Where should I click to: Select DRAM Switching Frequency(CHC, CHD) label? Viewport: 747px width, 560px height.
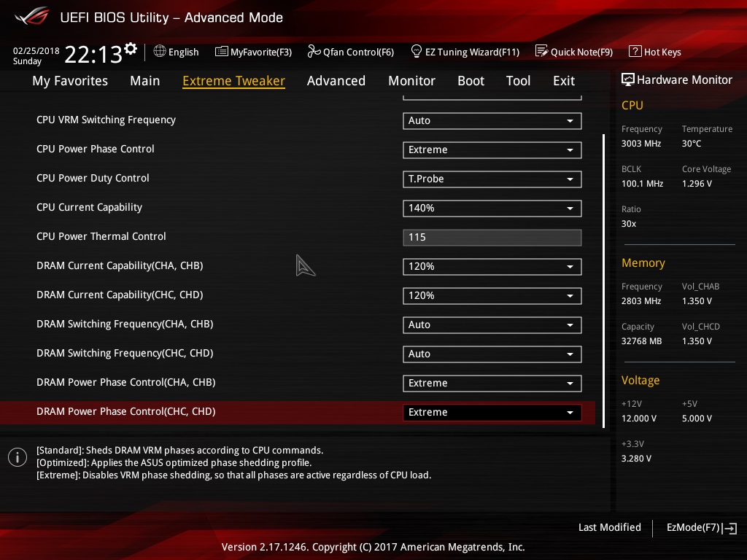coord(125,354)
